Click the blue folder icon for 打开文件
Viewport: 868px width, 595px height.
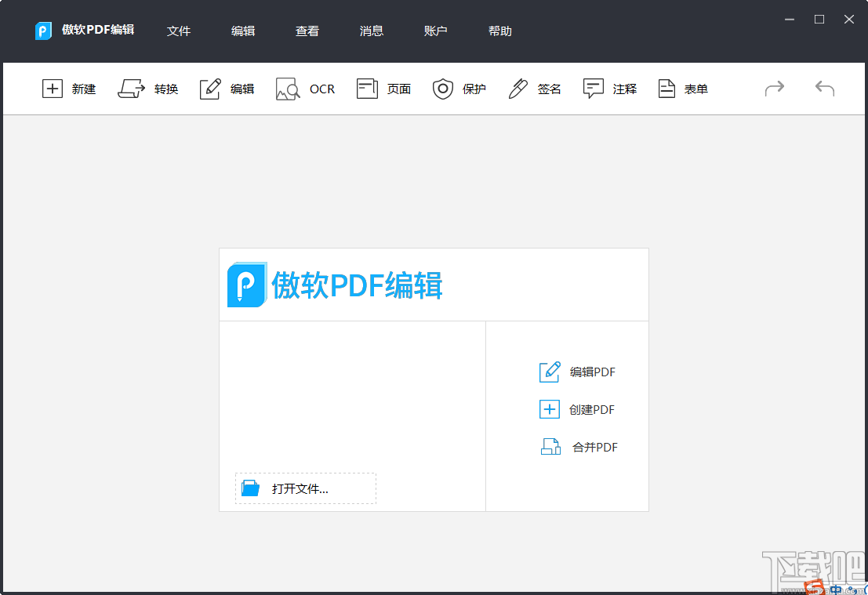tap(251, 488)
